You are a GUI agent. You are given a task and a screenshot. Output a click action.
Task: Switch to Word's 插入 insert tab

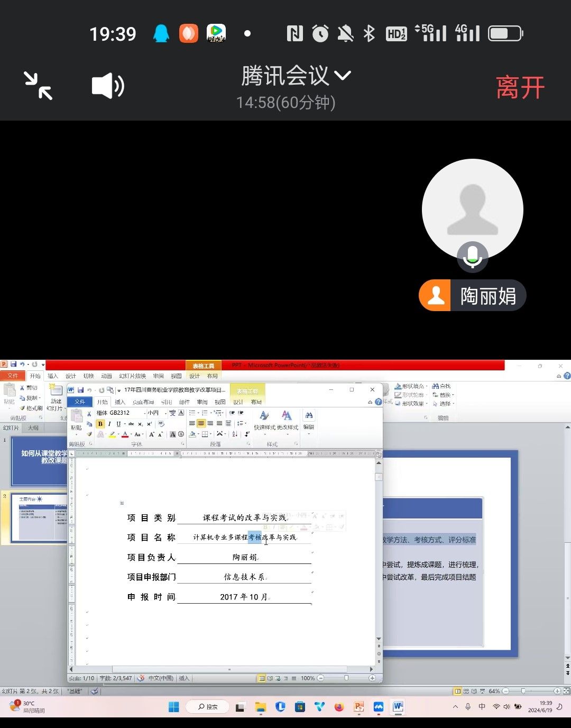120,402
